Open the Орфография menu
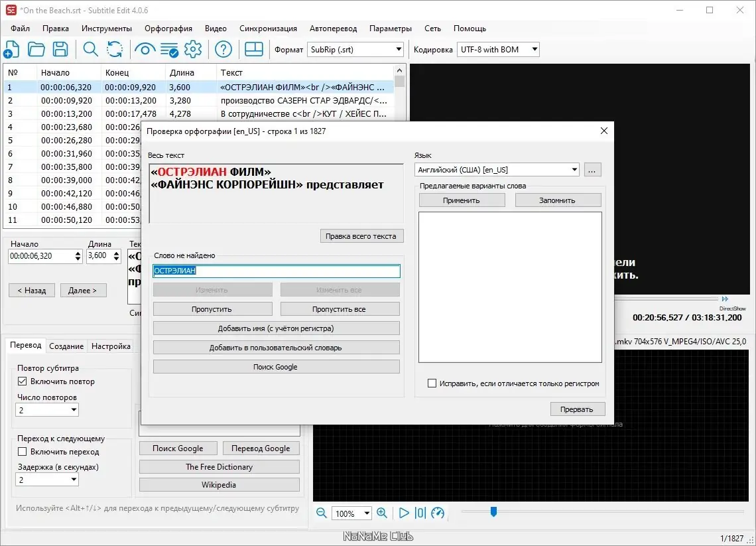Screen dimensions: 756x546 tap(168, 29)
